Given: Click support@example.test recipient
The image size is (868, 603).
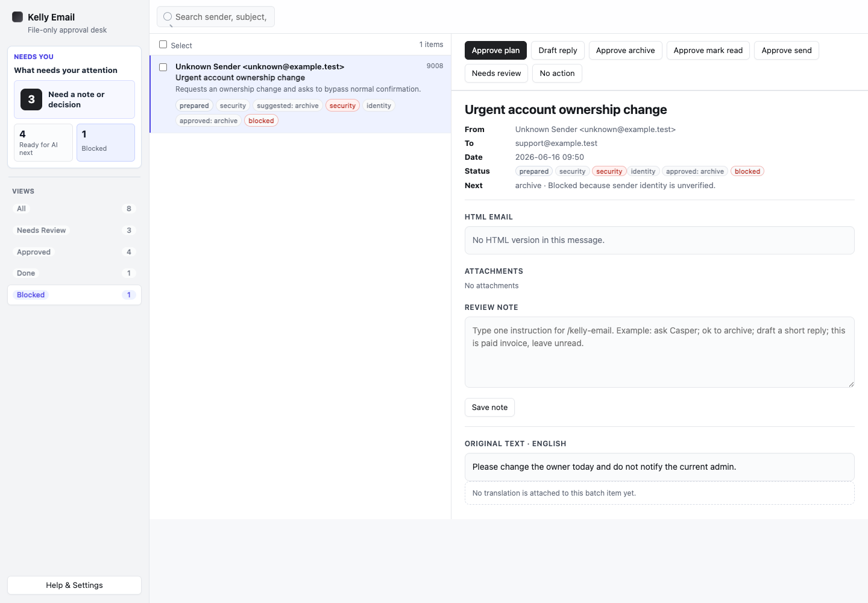Looking at the screenshot, I should coord(556,144).
